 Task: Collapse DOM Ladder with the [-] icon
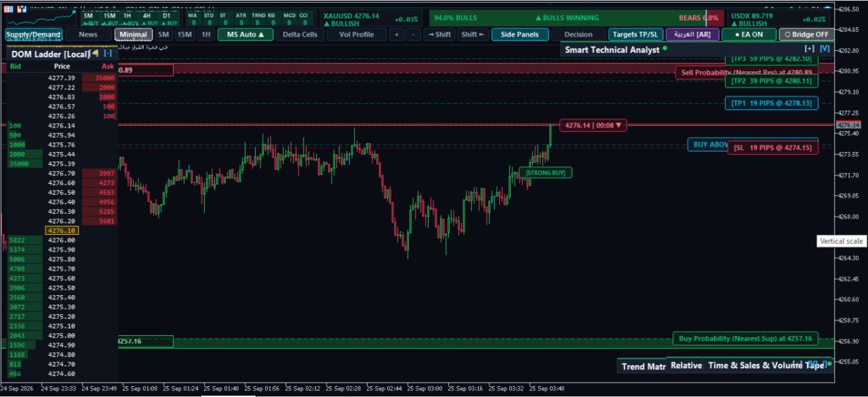click(107, 53)
